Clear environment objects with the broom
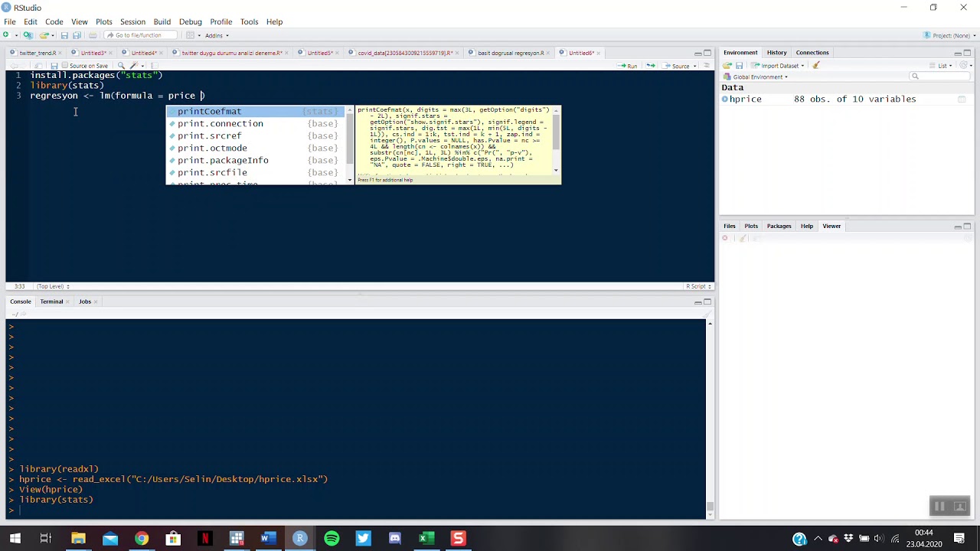Viewport: 980px width, 551px height. (x=816, y=66)
